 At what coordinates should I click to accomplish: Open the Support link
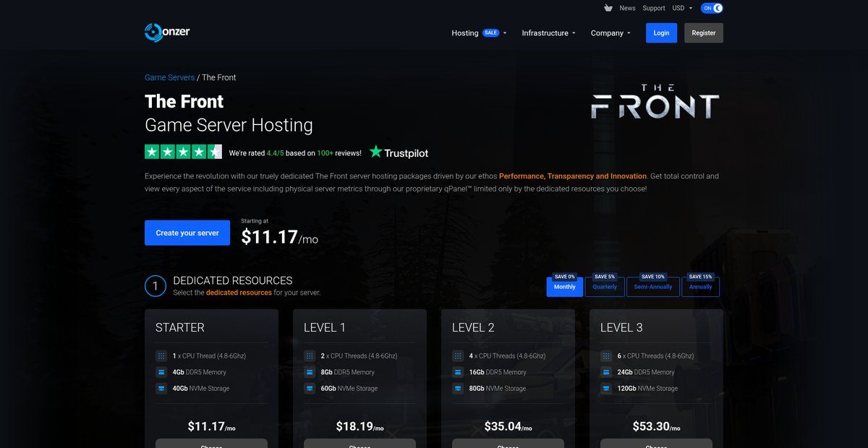(x=654, y=8)
